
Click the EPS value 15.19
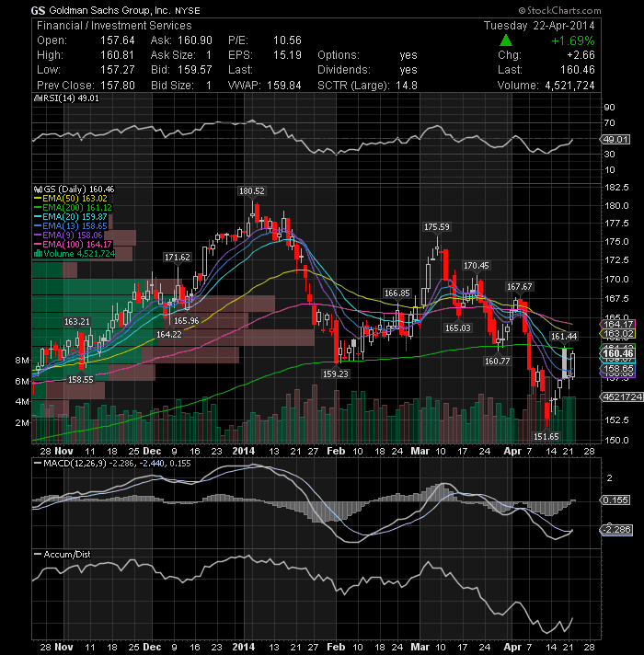click(x=287, y=55)
